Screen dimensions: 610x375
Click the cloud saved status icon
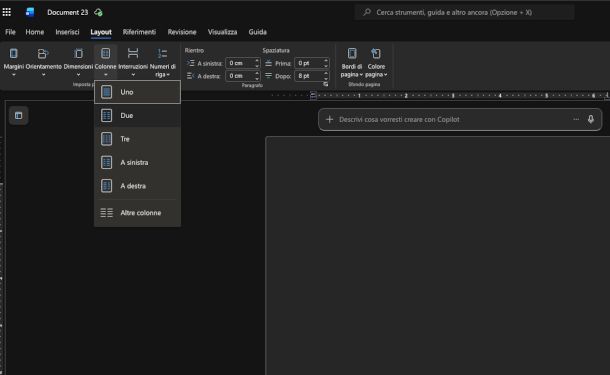(x=98, y=12)
